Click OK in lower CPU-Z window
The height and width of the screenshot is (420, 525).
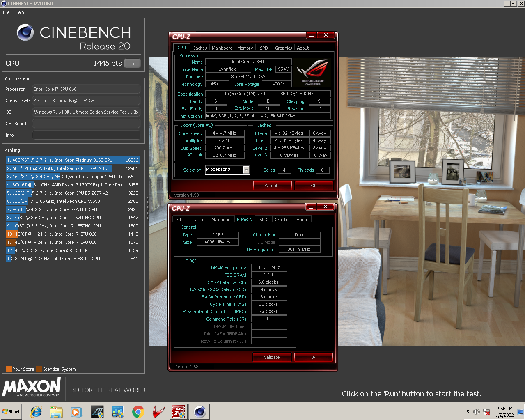(313, 357)
